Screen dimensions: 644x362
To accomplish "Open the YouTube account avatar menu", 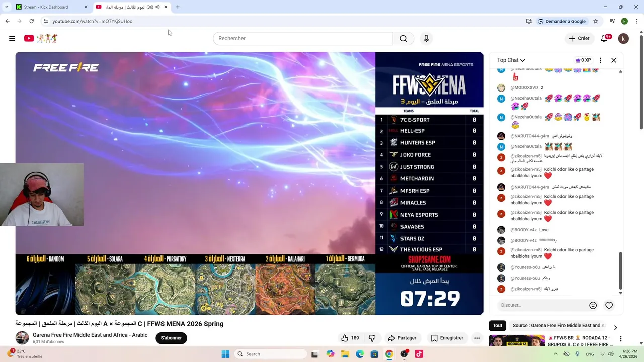I will 623,38.
